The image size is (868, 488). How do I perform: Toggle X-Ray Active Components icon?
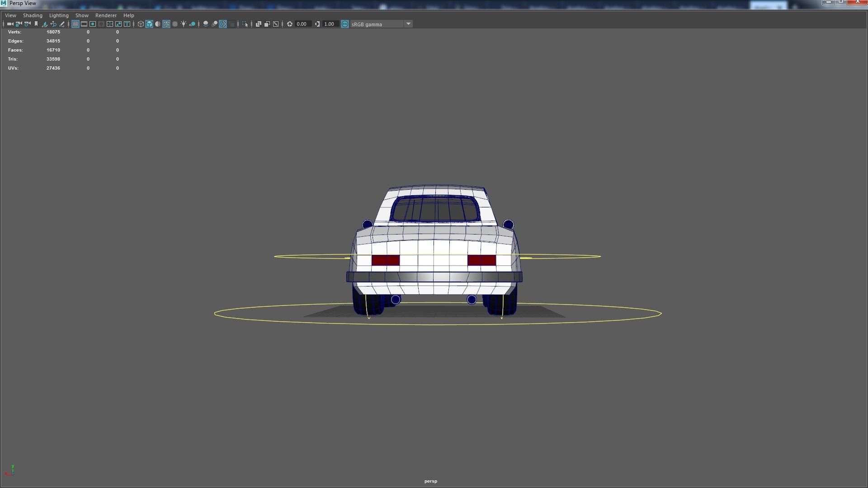click(x=267, y=24)
